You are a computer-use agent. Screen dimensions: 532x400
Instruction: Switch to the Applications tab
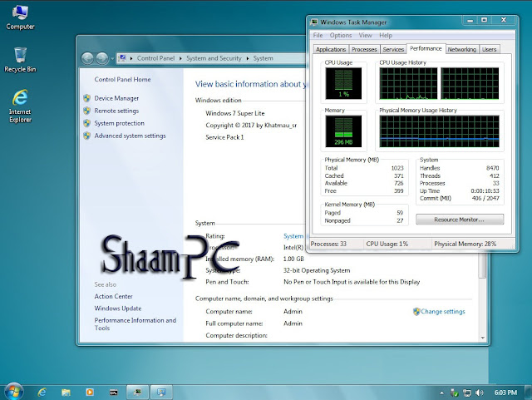[x=331, y=49]
